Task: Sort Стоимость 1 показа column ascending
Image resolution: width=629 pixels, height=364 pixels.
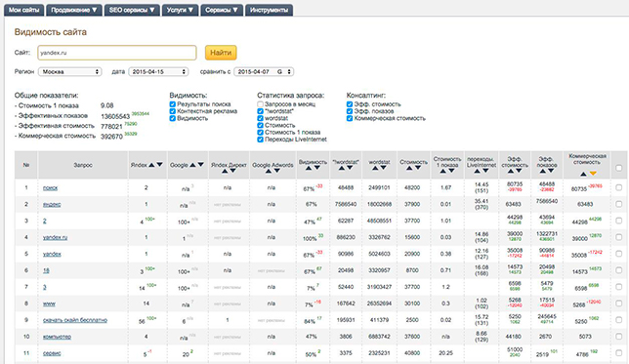Action: (x=442, y=171)
